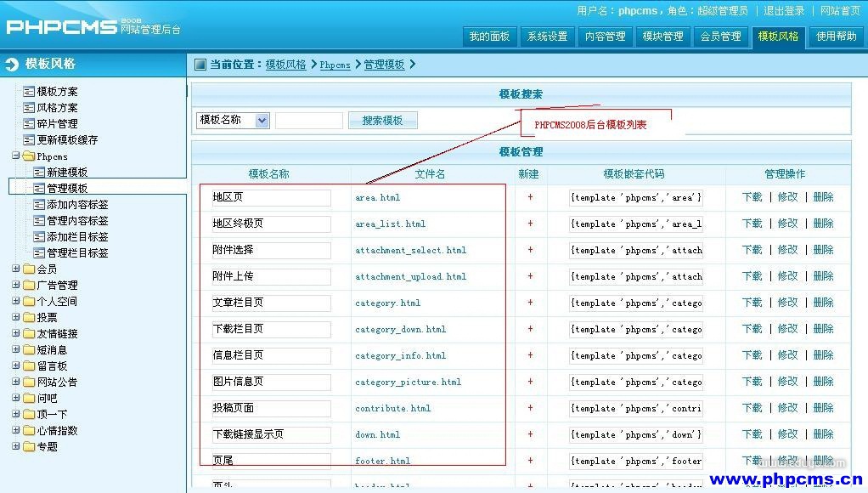The width and height of the screenshot is (868, 493).
Task: Click the arrow icon beside 模板风格 sidebar header
Action: tap(12, 65)
